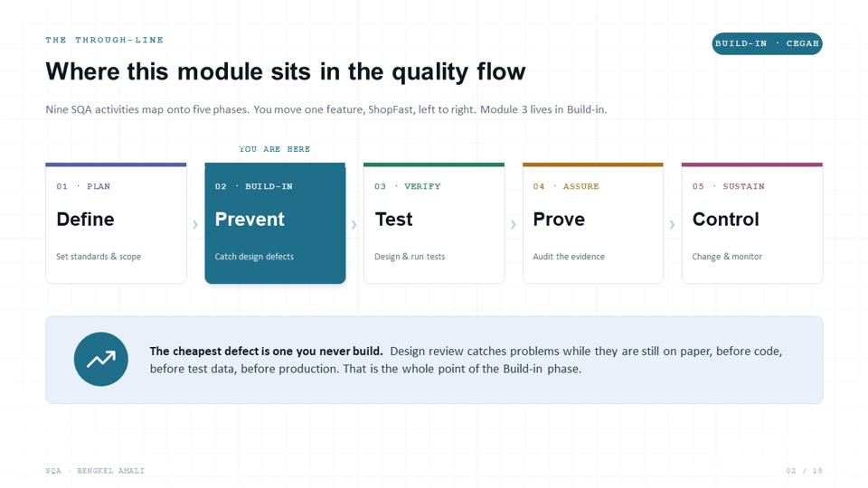Select the BUILD-IN · CEGAH badge
Image resolution: width=868 pixels, height=488 pixels.
point(767,43)
